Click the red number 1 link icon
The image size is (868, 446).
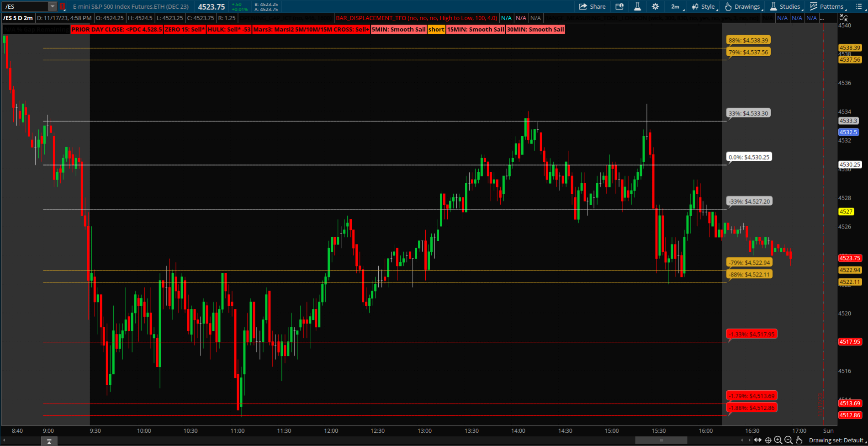click(x=63, y=6)
